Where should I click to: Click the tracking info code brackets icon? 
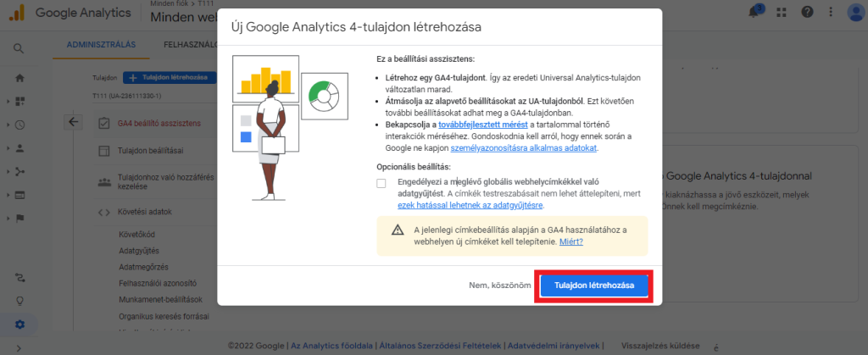(x=104, y=212)
